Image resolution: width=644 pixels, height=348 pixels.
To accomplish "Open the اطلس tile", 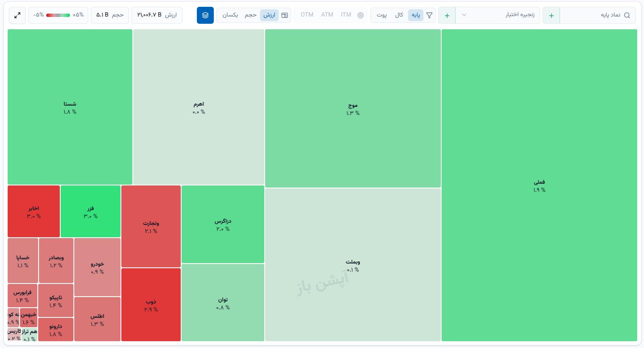I will 97,319.
